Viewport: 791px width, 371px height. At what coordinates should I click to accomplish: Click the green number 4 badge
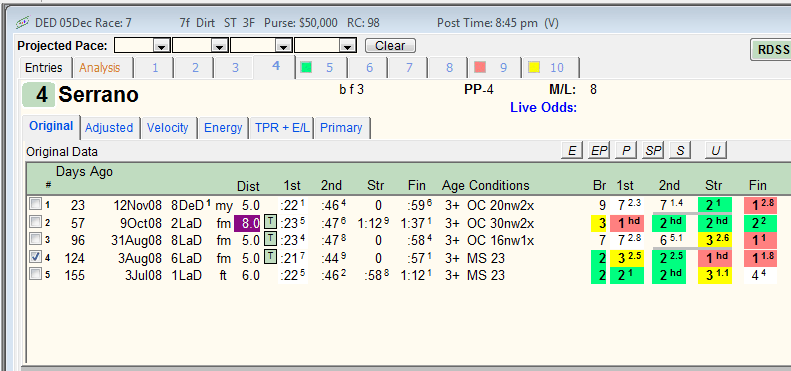(x=38, y=95)
